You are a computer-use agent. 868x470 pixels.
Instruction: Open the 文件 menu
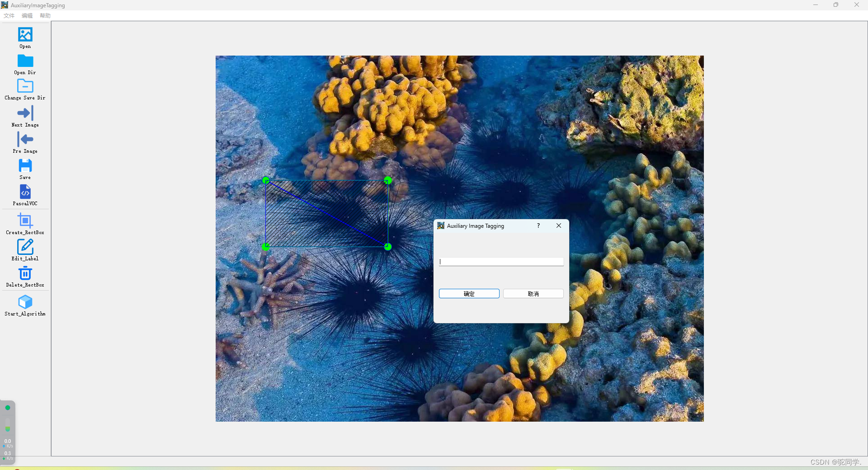(x=9, y=15)
